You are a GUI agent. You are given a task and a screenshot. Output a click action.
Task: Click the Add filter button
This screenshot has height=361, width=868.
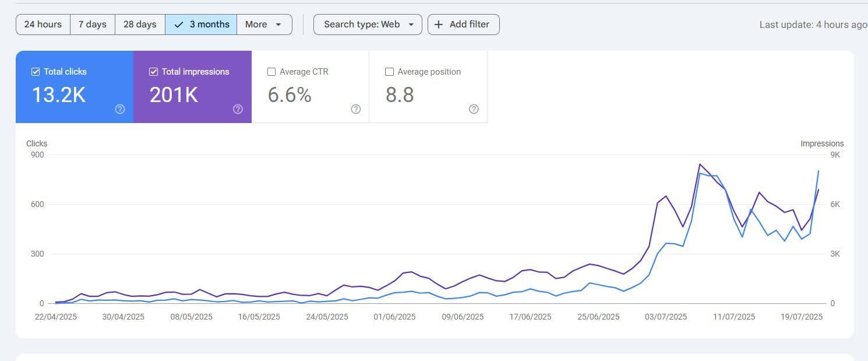pos(463,24)
